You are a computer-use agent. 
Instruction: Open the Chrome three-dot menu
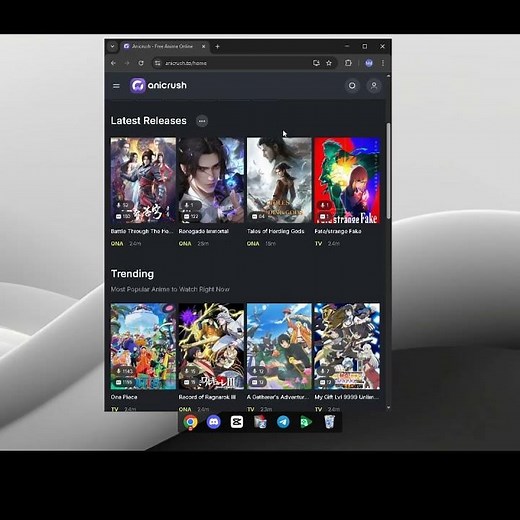point(383,63)
